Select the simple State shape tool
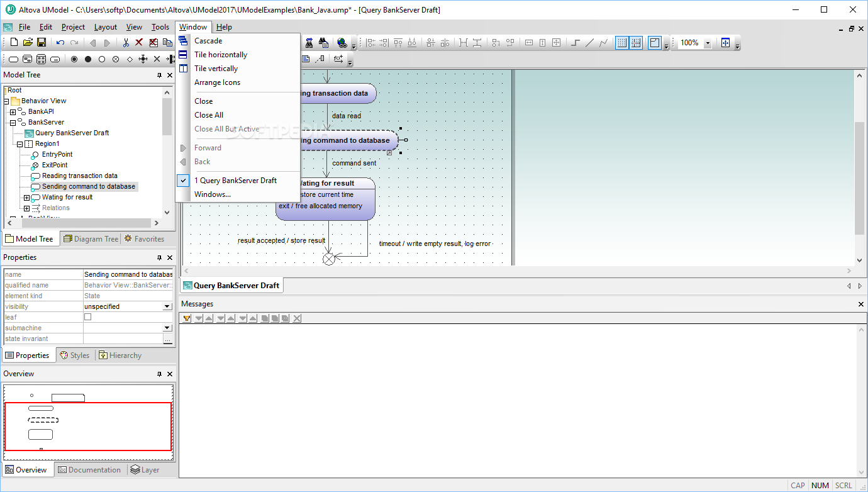The width and height of the screenshot is (868, 492). tap(13, 59)
